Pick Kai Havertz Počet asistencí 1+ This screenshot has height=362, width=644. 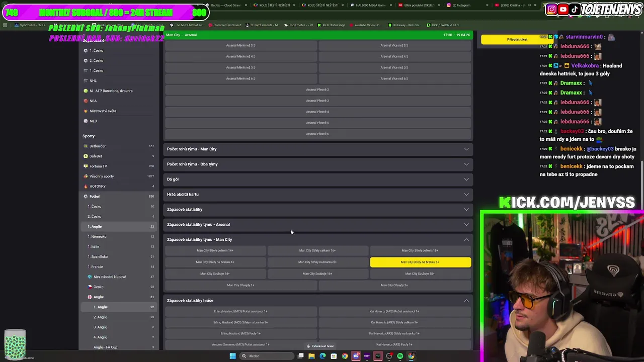click(394, 311)
